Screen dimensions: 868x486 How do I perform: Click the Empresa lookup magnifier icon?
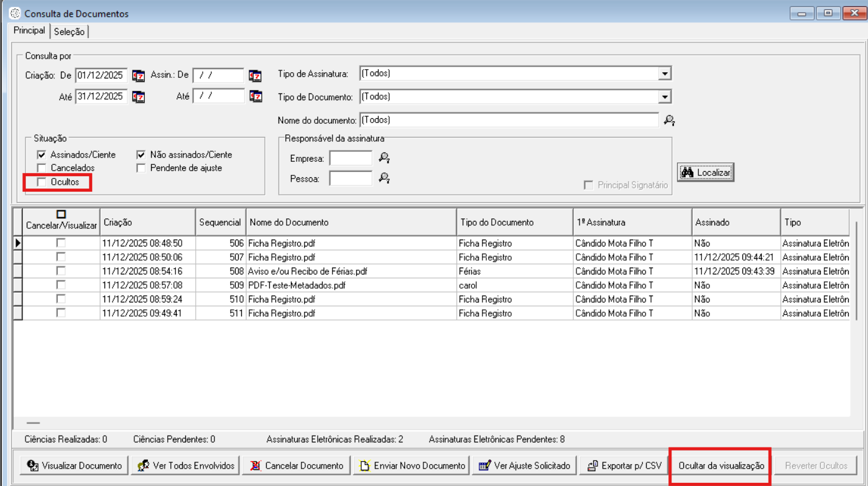point(384,158)
